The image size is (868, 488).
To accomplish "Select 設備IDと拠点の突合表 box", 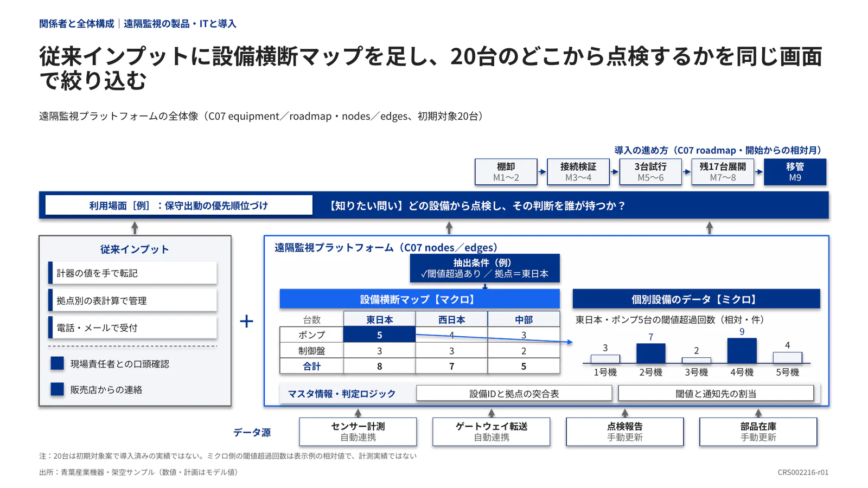I will [x=514, y=394].
